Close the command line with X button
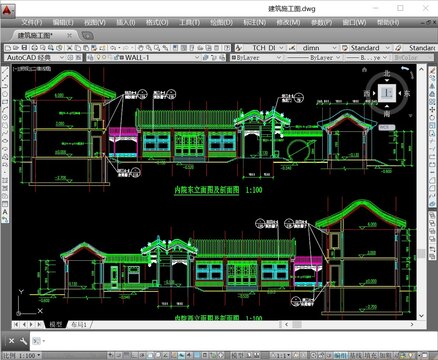The image size is (438, 360). [x=11, y=341]
